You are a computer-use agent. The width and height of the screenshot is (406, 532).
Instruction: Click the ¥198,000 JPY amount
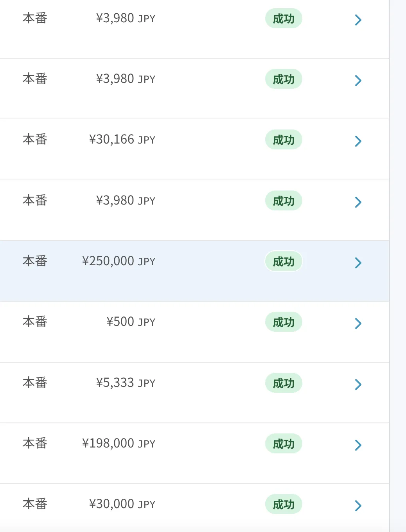119,443
